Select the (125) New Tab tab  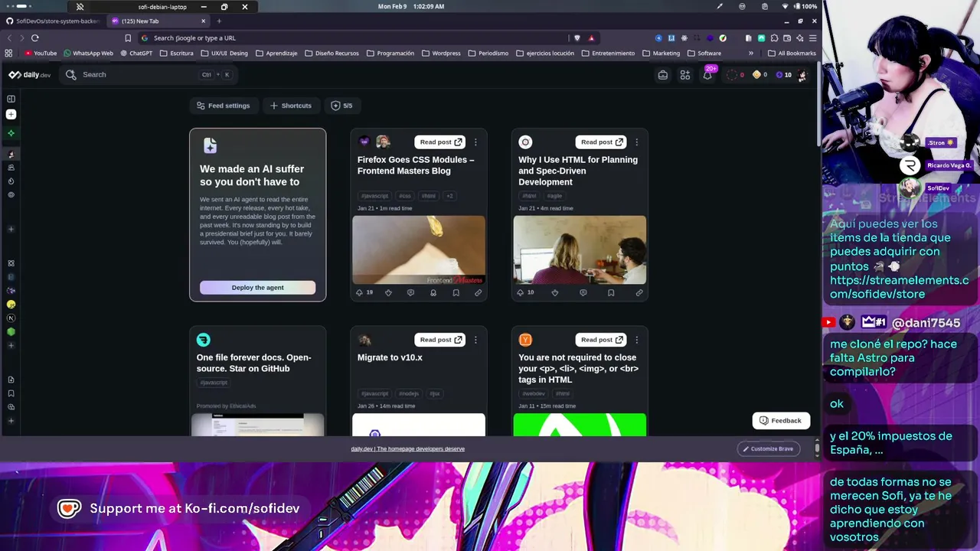point(158,21)
